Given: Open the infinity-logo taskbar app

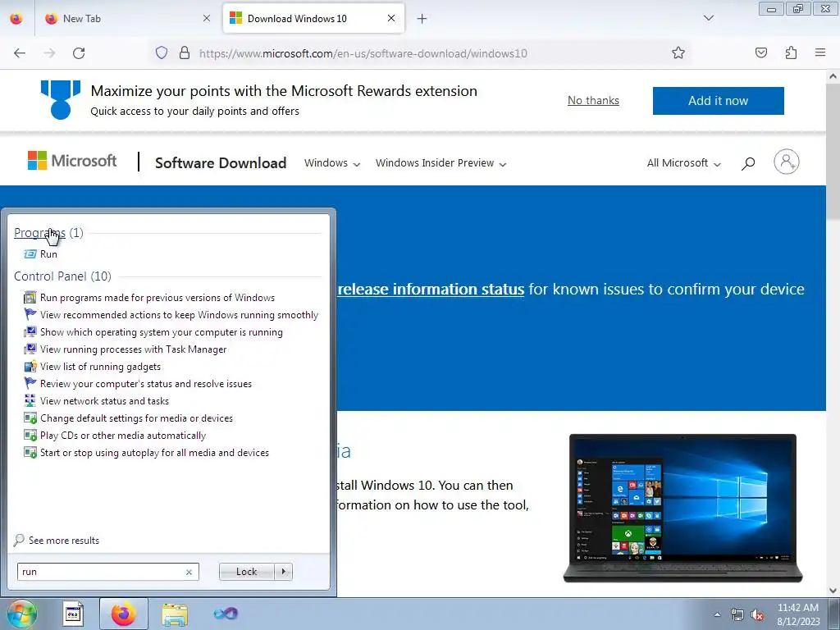Looking at the screenshot, I should click(226, 614).
